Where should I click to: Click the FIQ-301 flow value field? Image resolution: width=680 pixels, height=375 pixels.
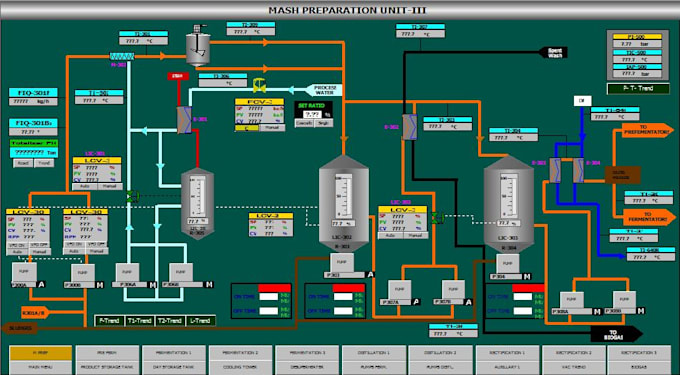click(33, 102)
